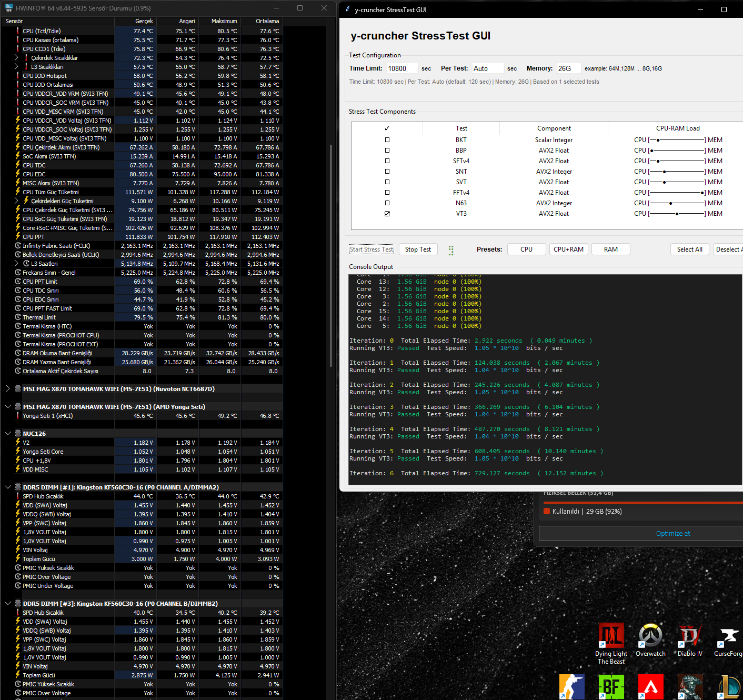Click thermometer icon of DIMM [#1] SPD Hub Sıcaklık
This screenshot has height=700, width=743.
click(x=18, y=496)
